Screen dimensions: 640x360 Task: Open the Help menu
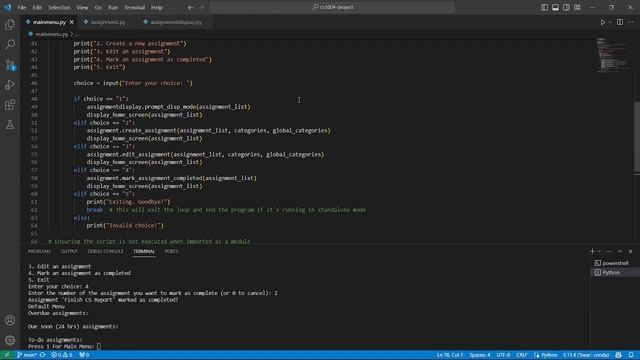[x=157, y=7]
